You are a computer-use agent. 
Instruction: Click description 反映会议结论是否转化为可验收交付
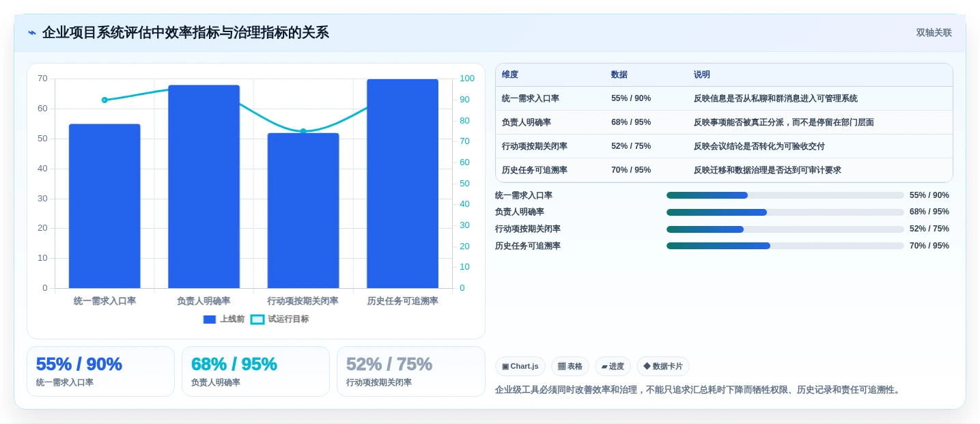[x=759, y=146]
